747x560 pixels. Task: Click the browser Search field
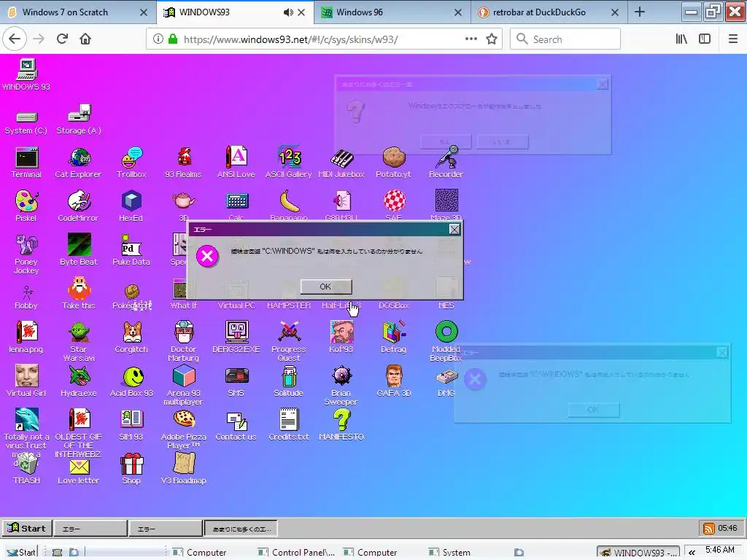pos(565,39)
